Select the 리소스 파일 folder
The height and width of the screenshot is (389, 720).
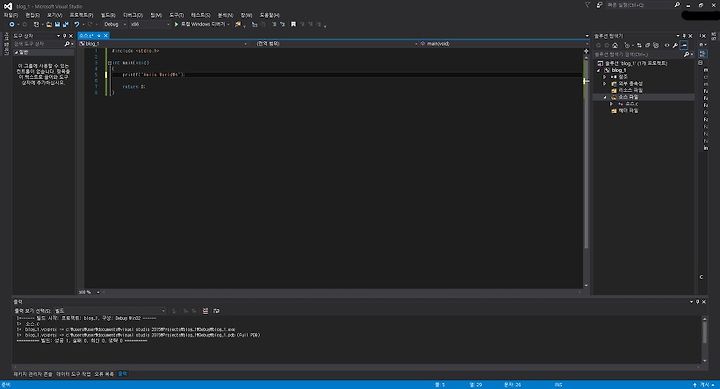[627, 90]
